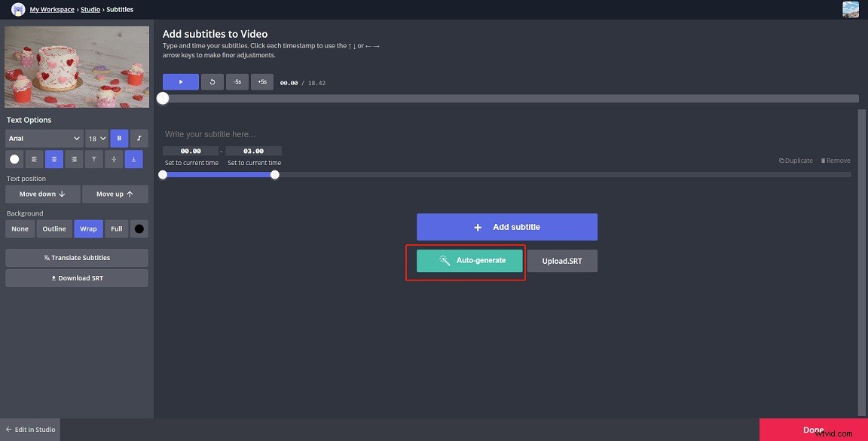
Task: Navigate to Studio via breadcrumb
Action: [x=90, y=9]
